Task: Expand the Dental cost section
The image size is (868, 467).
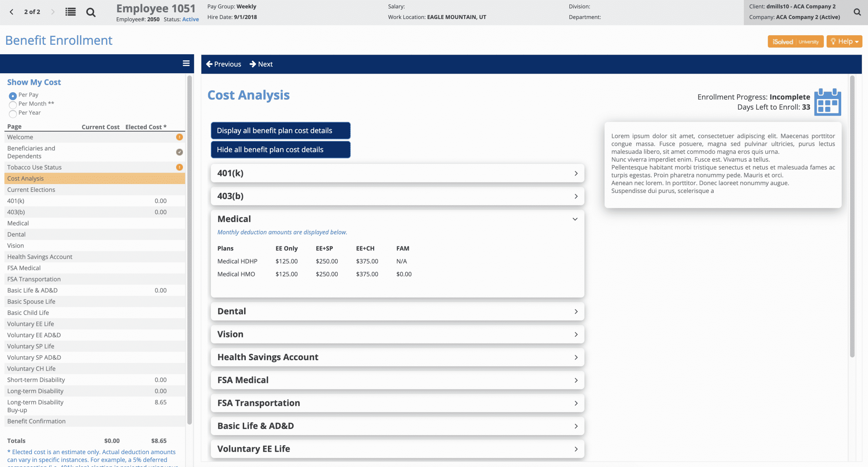Action: click(x=397, y=311)
